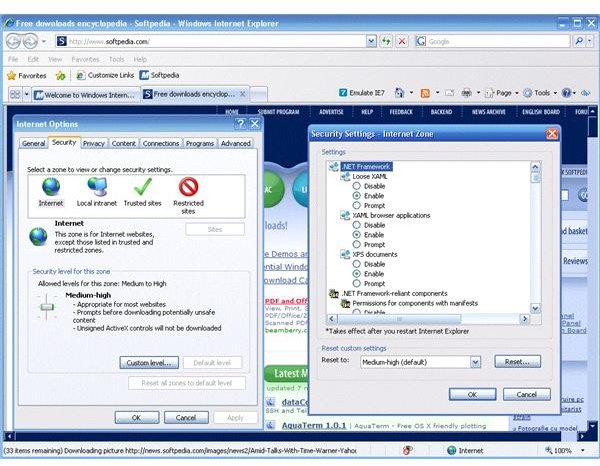600x466 pixels.
Task: Stop loading with the red X icon
Action: (x=402, y=41)
